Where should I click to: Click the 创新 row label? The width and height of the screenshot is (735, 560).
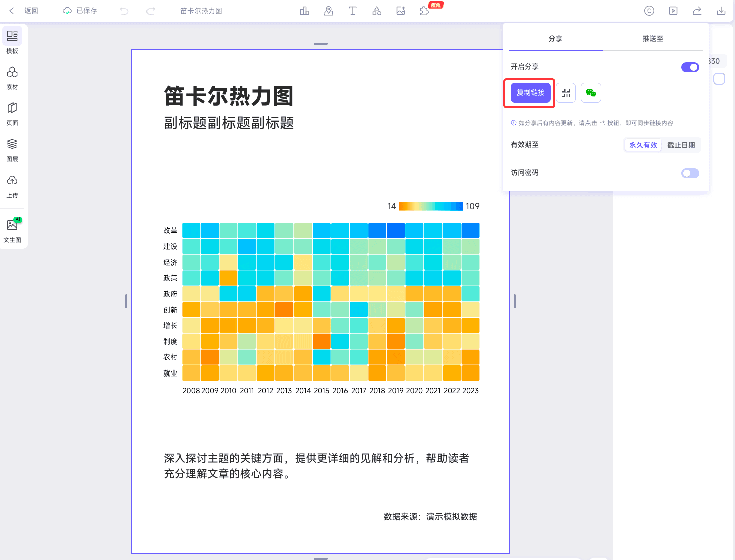[170, 310]
